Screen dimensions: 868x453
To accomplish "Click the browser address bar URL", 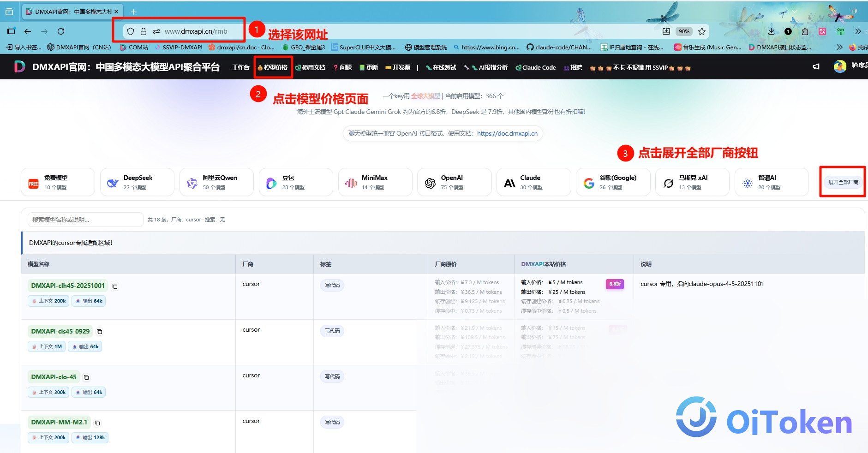I will (196, 31).
